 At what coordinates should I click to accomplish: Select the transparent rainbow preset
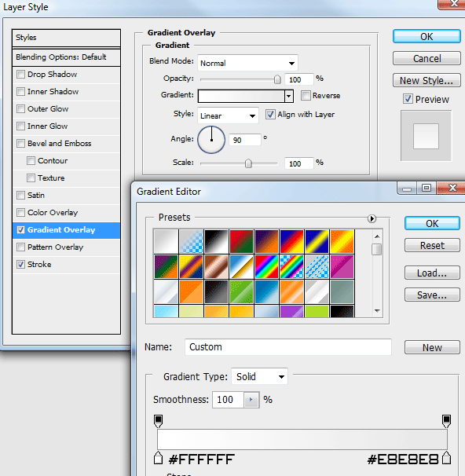(291, 266)
